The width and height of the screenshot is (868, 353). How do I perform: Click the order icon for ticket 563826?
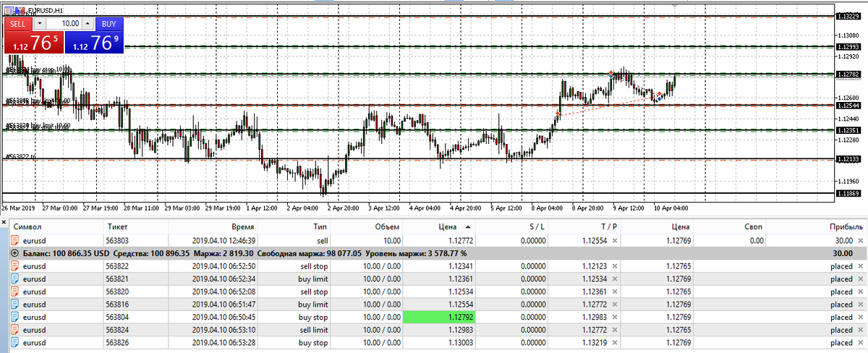[x=15, y=343]
